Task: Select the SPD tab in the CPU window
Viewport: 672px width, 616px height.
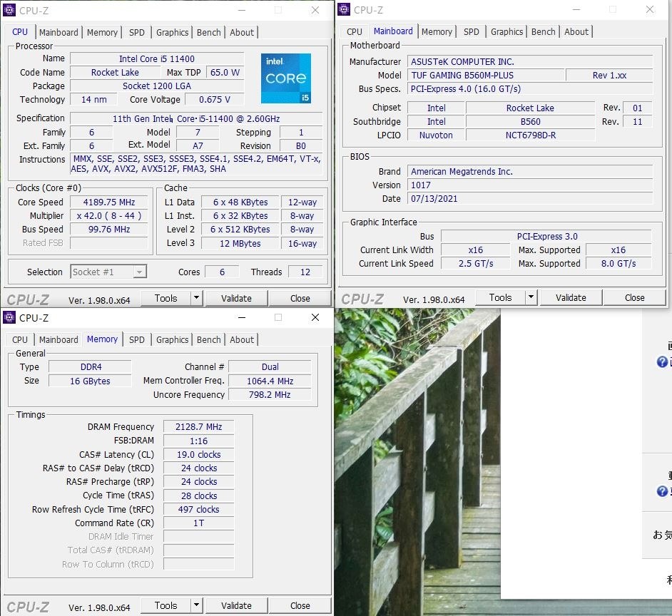Action: click(x=137, y=33)
